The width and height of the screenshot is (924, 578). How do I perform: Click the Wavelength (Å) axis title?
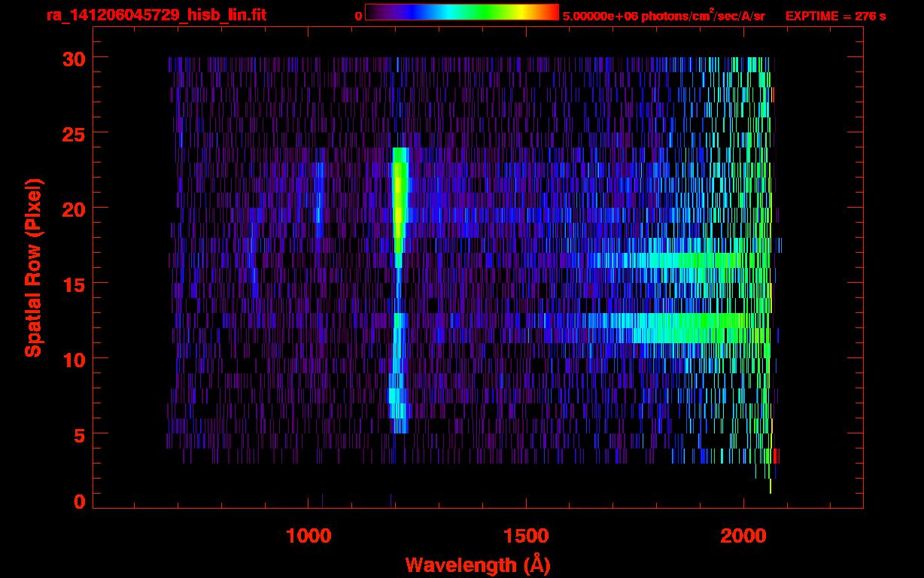[x=476, y=564]
